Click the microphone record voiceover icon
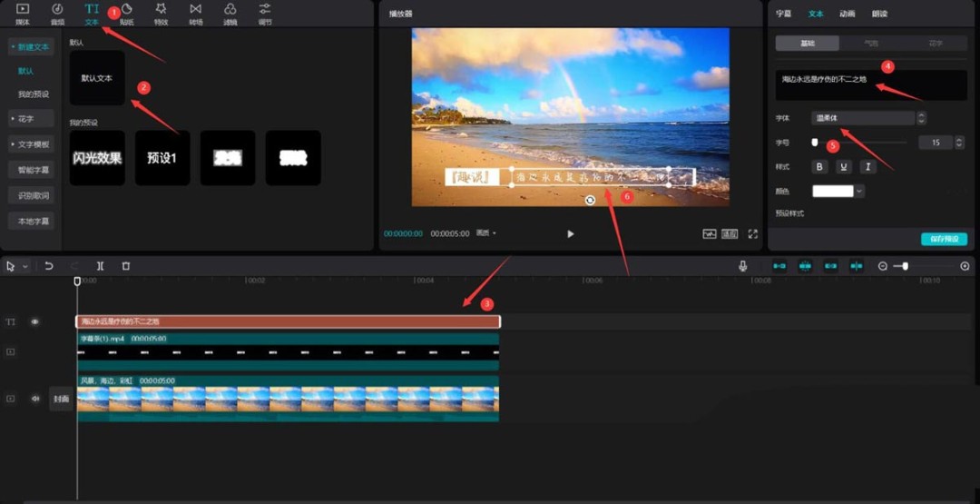Image resolution: width=980 pixels, height=504 pixels. click(743, 266)
